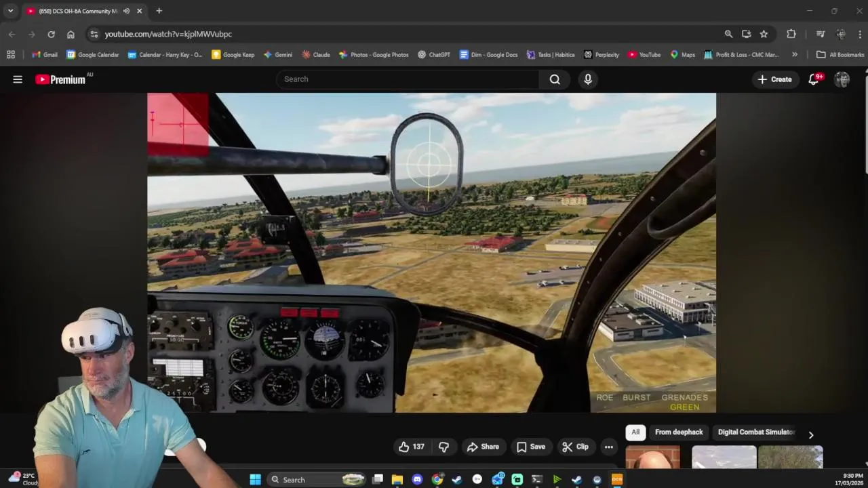Image resolution: width=868 pixels, height=488 pixels.
Task: Save the video to a playlist
Action: click(531, 447)
